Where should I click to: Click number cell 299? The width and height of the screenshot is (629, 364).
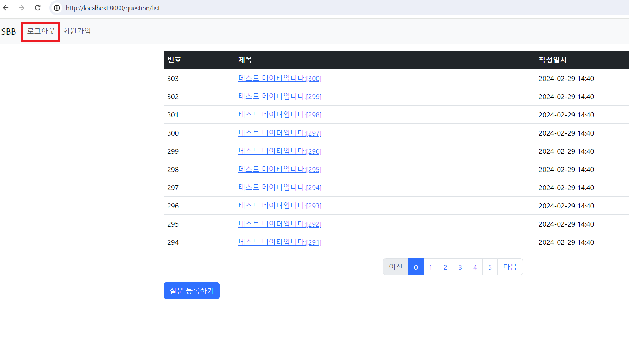173,151
